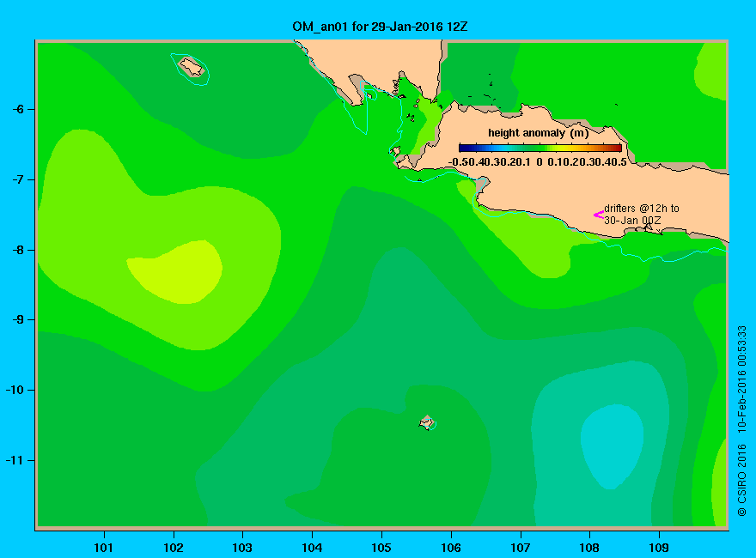
Task: Click the map title OM_an01 for 29-Jan-2016 12Z
Action: pos(380,27)
